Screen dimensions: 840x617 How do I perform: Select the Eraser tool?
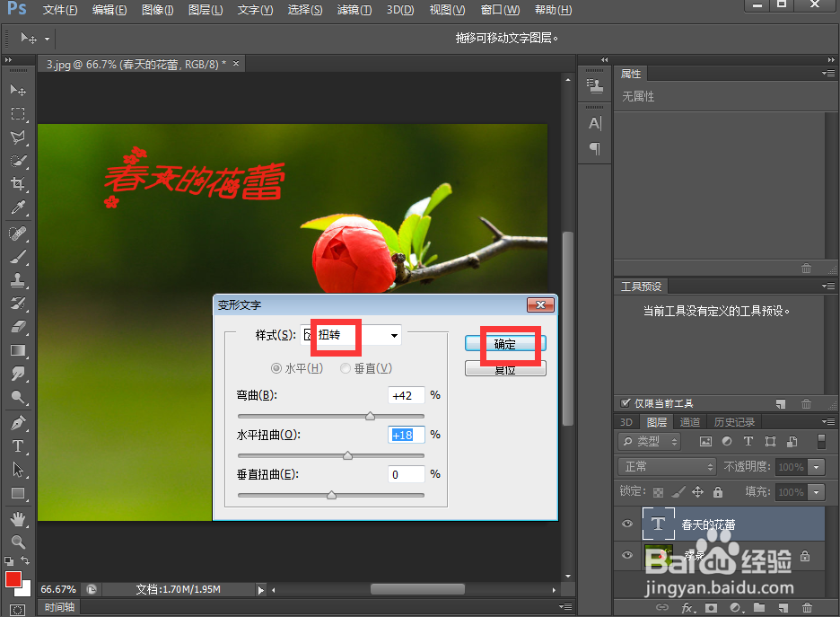[x=18, y=326]
